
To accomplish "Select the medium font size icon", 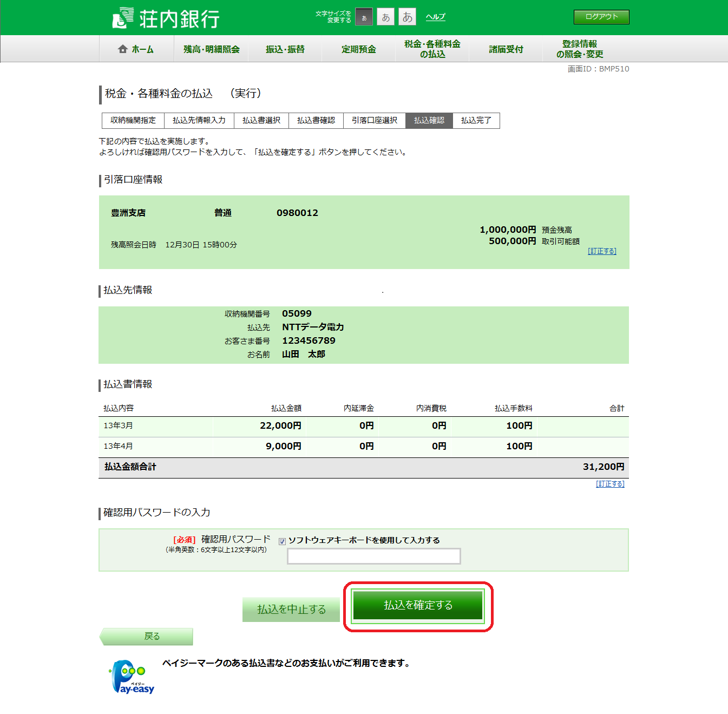I will pyautogui.click(x=385, y=17).
